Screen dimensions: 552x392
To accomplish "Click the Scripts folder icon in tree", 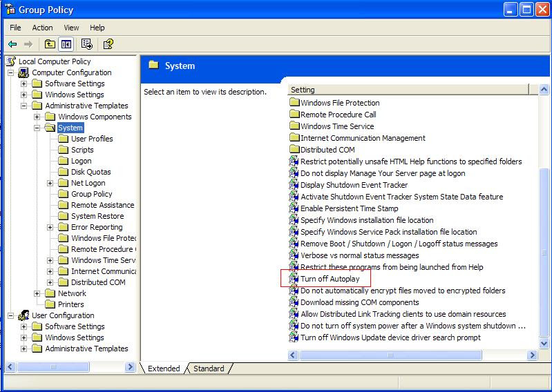I will click(63, 150).
